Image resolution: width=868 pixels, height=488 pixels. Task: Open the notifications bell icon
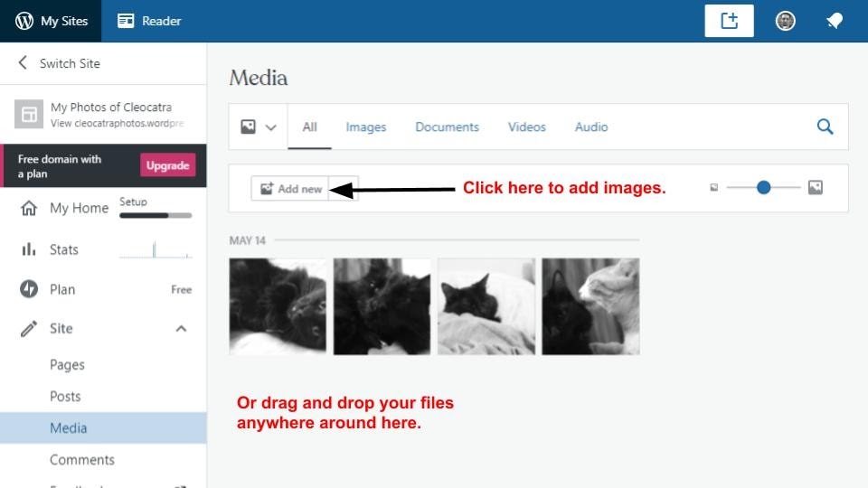coord(835,21)
